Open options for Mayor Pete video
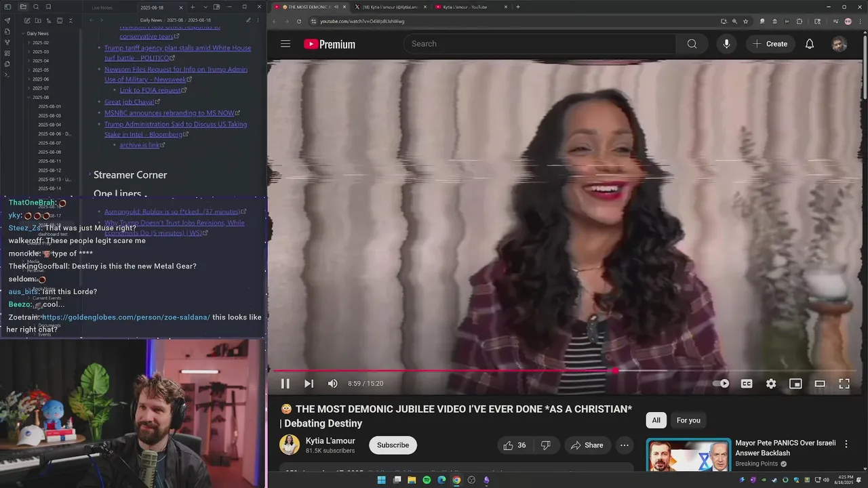 tap(846, 444)
